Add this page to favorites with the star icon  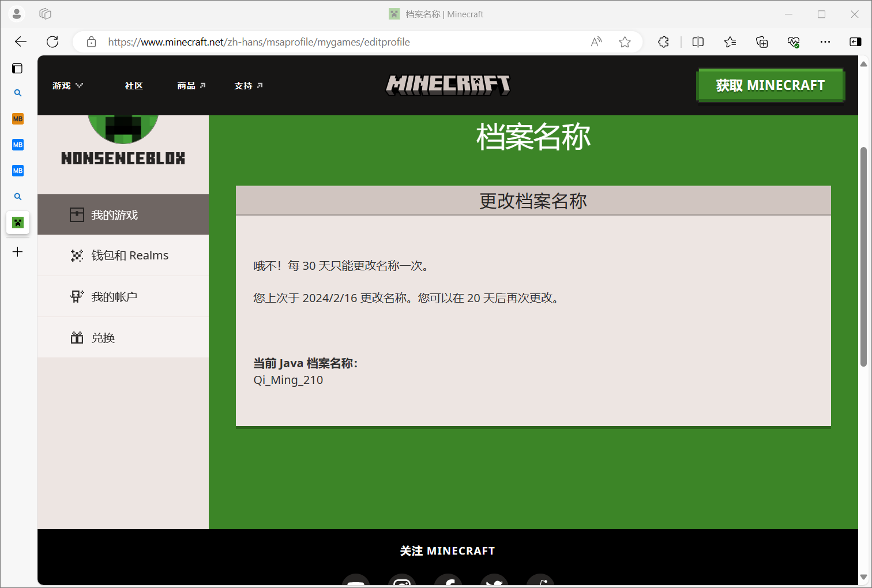click(625, 42)
